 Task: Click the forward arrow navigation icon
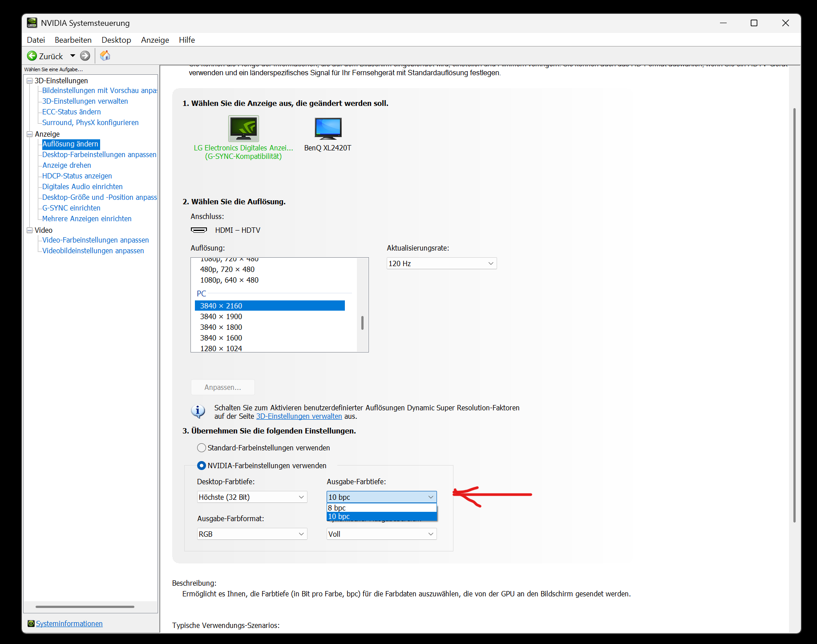tap(85, 56)
